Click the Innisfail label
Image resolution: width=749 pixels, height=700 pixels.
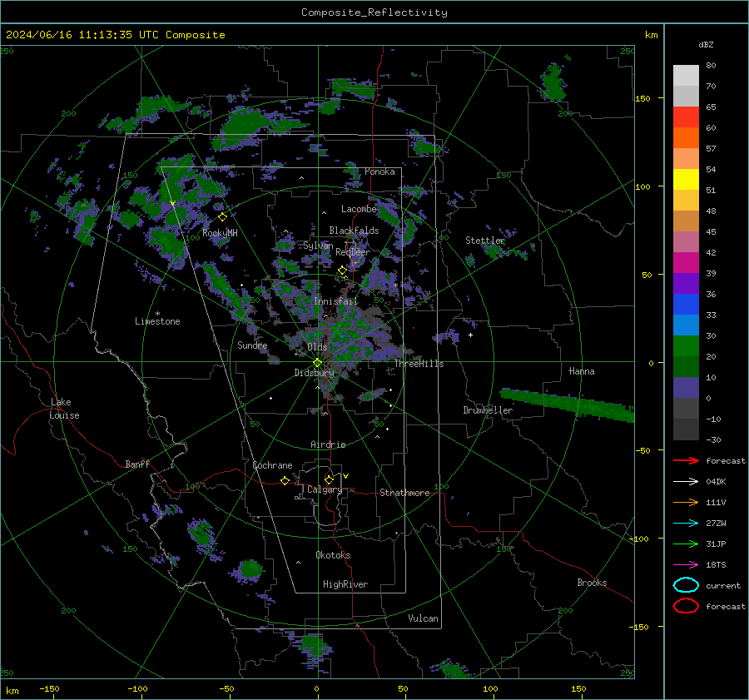coord(335,301)
